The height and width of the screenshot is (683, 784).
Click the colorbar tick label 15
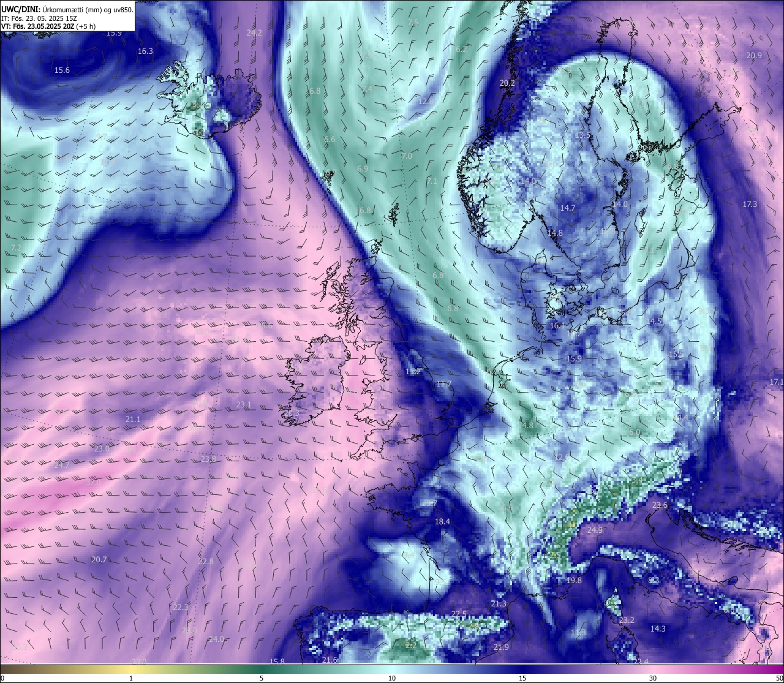tap(522, 678)
